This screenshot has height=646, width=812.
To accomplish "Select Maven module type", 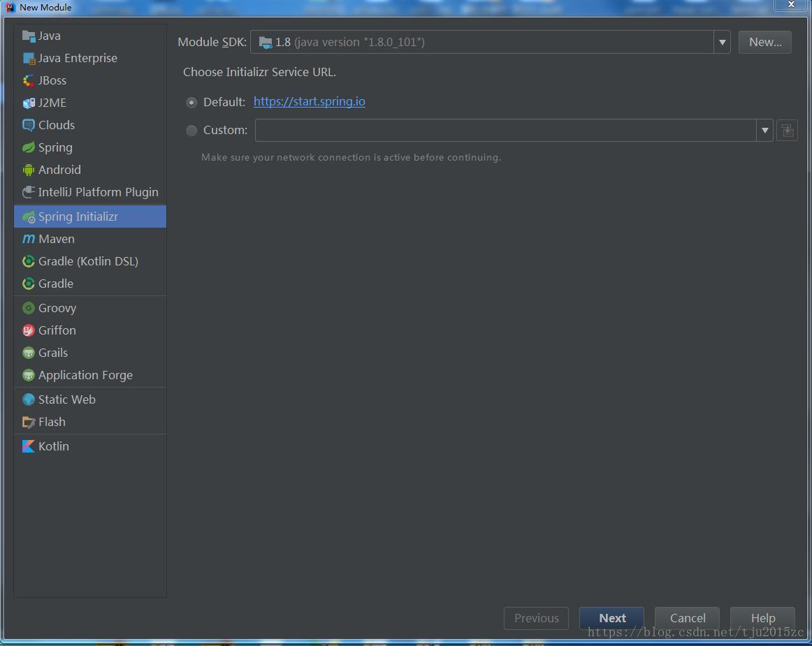I will 90,239.
